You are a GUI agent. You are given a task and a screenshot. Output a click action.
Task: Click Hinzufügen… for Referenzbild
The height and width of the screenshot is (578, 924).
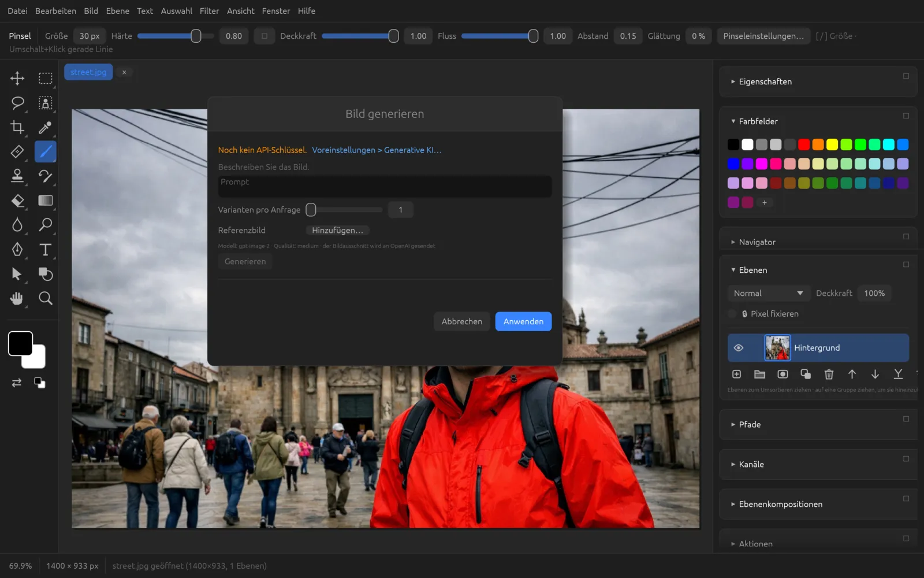338,231
